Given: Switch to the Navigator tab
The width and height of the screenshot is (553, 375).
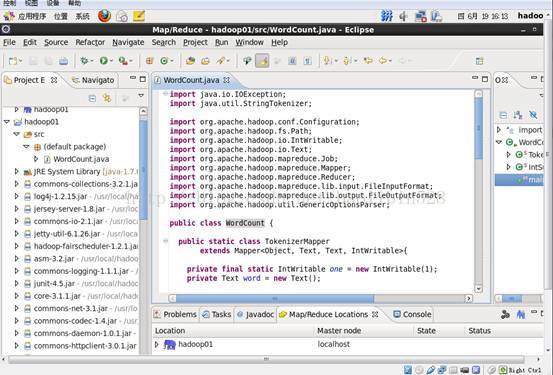Looking at the screenshot, I should 93,80.
